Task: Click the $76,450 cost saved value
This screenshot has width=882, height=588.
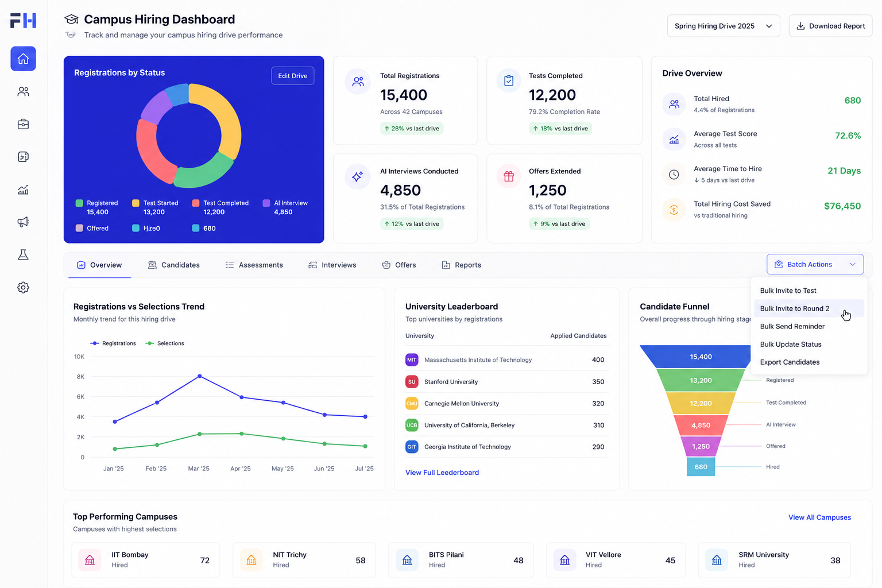Action: point(842,206)
